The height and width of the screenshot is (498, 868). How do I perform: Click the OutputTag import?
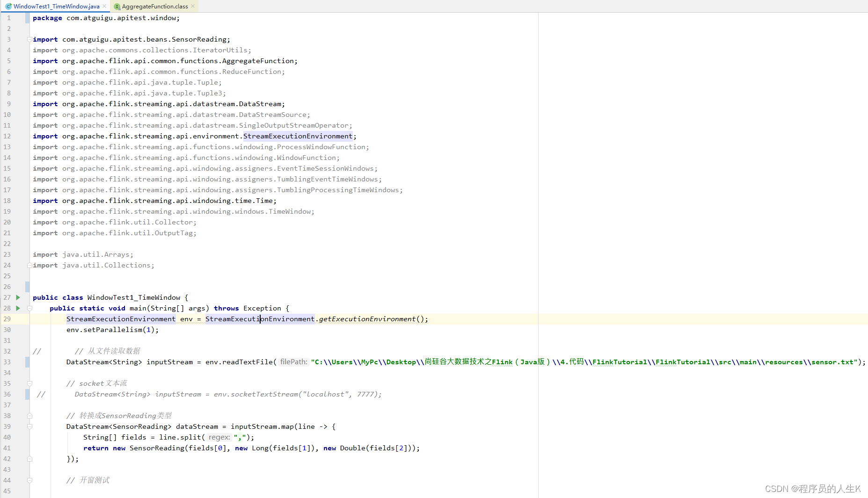tap(174, 233)
